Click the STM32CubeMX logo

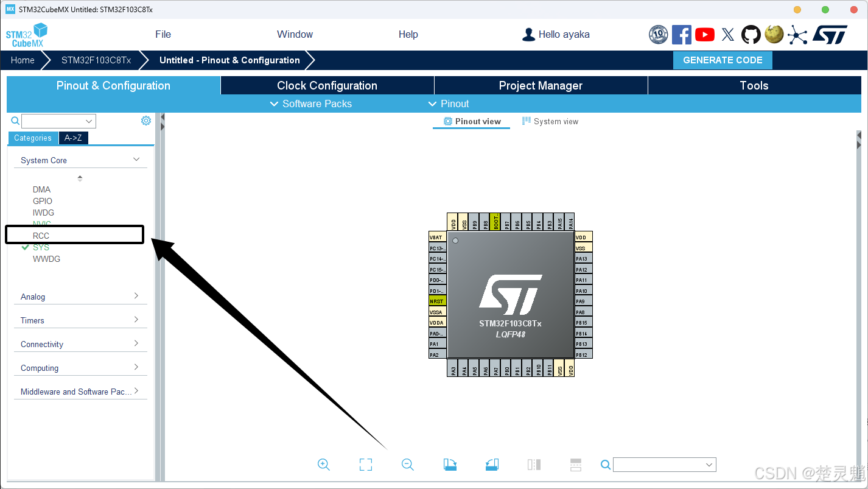point(27,35)
